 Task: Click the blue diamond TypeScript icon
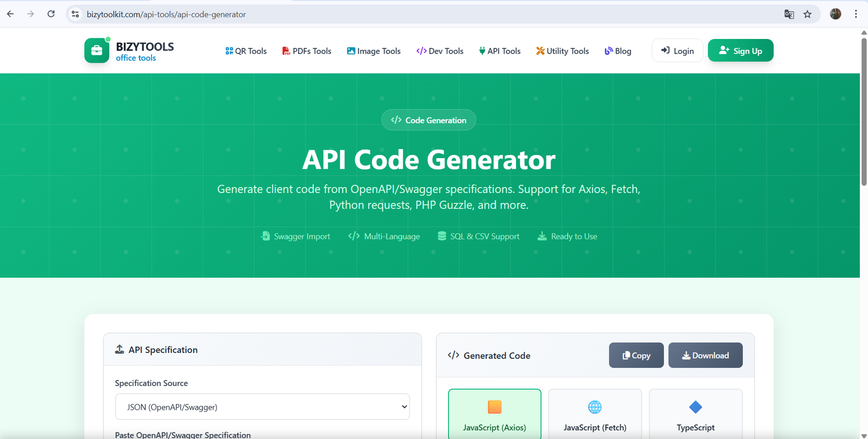[x=695, y=407]
